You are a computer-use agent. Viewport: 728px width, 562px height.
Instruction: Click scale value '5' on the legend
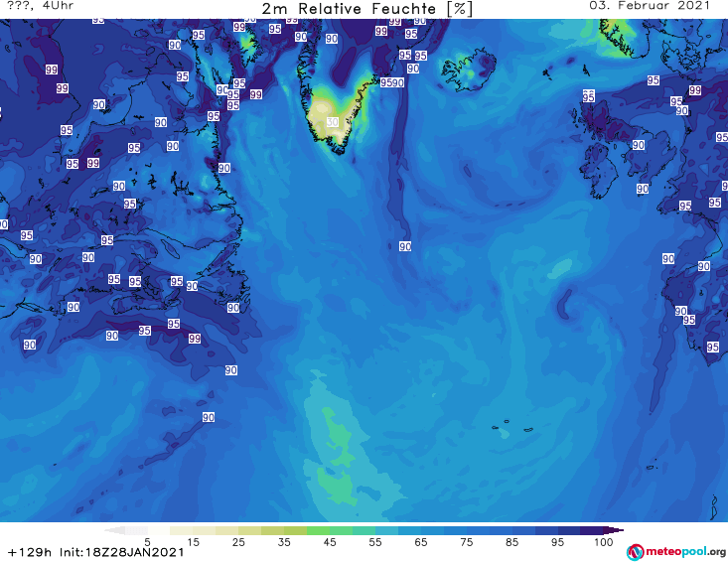[x=147, y=542]
